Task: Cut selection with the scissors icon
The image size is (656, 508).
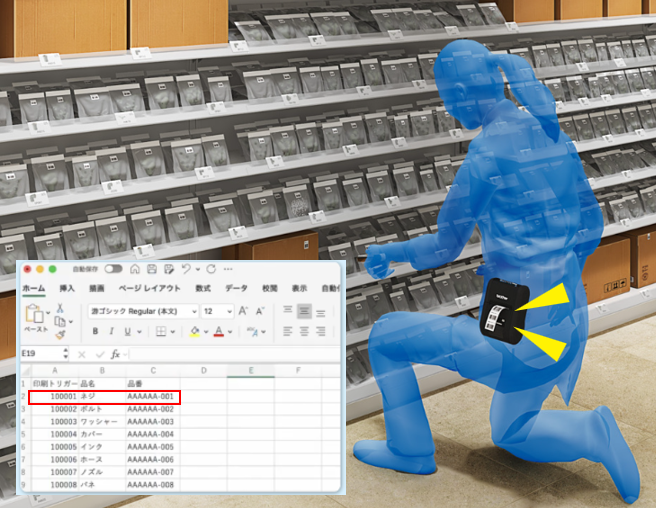Action: (60, 308)
